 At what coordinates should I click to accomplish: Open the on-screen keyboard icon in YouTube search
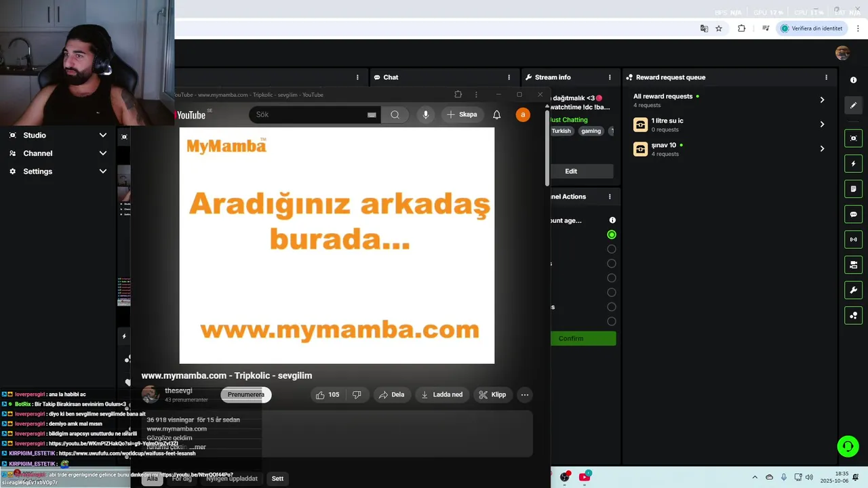[372, 115]
